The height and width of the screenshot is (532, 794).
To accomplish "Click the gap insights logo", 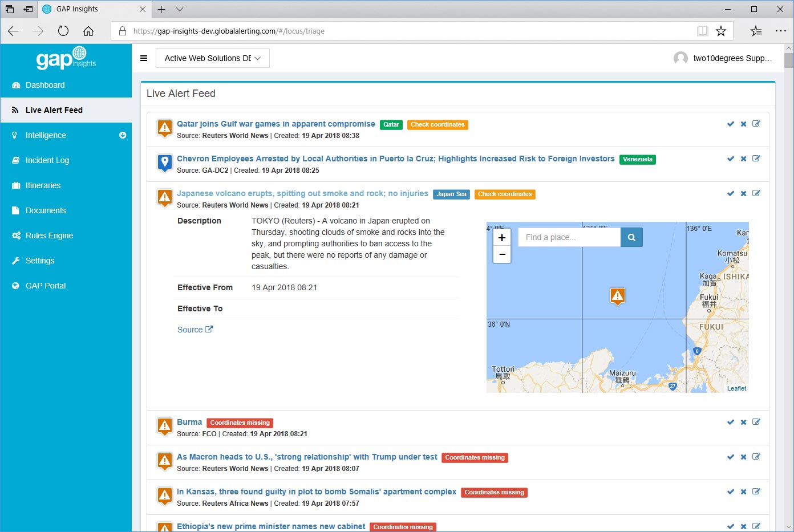I will coord(66,58).
